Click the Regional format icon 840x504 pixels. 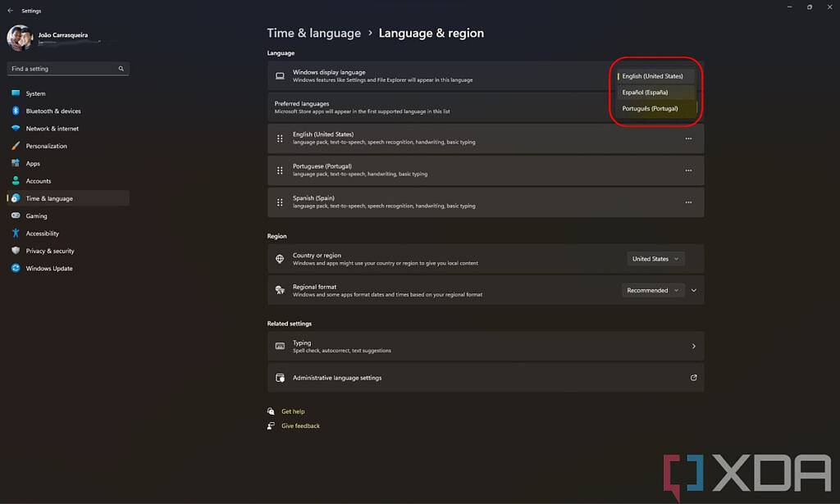click(x=280, y=290)
